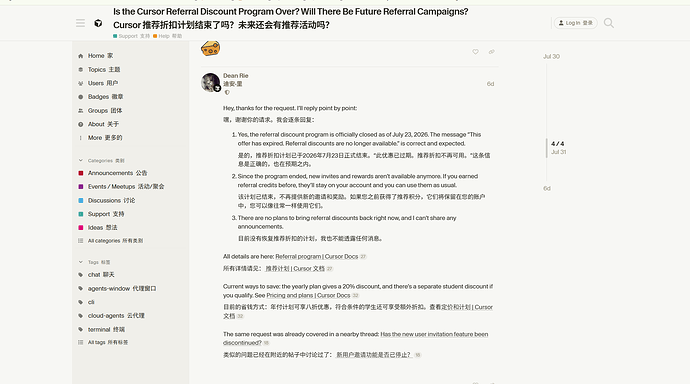This screenshot has height=384, width=690.
Task: Open the terminal tag
Action: click(x=131, y=329)
